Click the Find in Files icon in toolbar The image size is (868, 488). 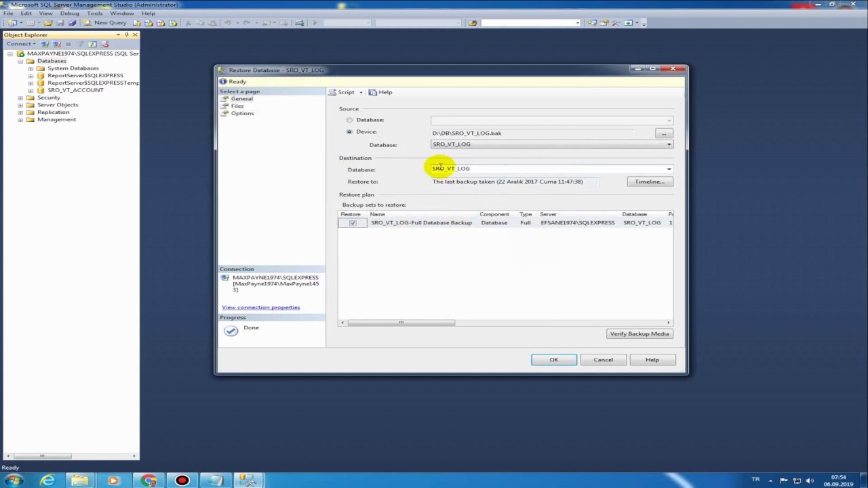click(x=473, y=22)
